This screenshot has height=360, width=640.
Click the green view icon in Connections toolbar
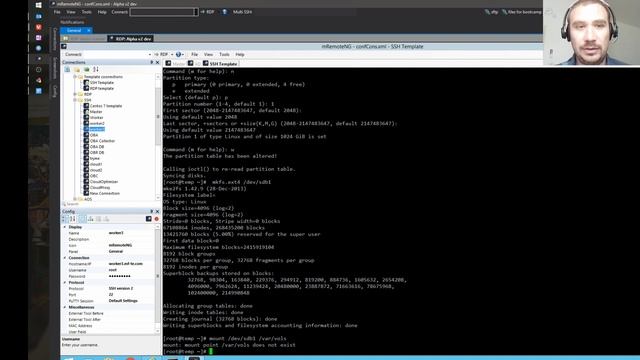click(87, 69)
